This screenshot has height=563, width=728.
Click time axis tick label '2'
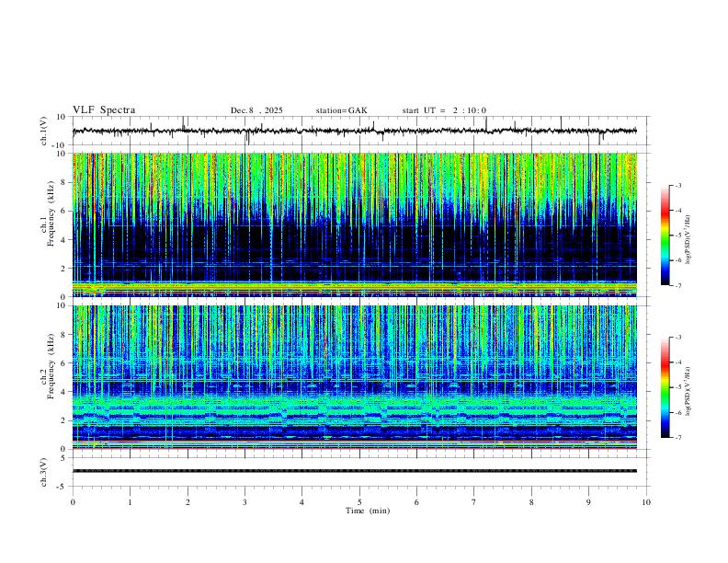click(x=188, y=502)
